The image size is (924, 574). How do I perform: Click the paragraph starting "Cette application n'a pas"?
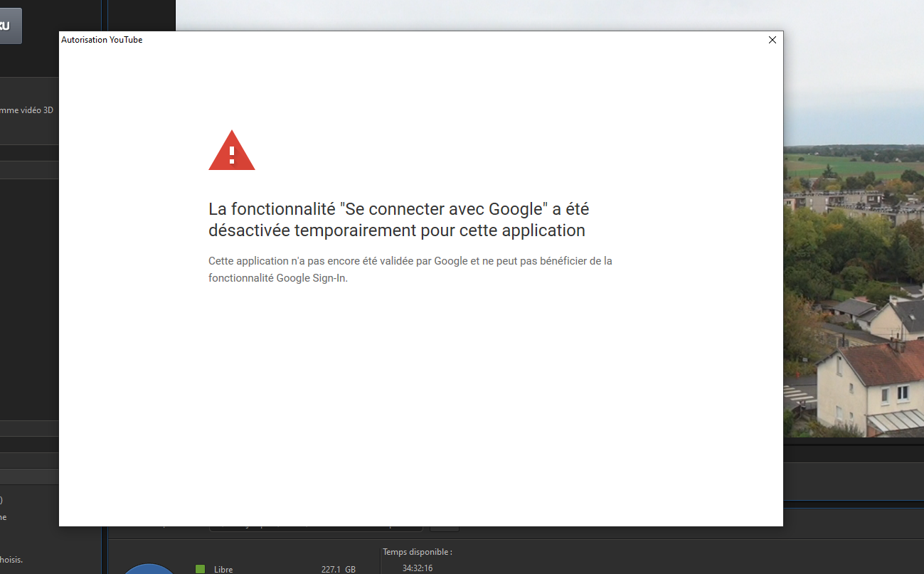pyautogui.click(x=410, y=270)
